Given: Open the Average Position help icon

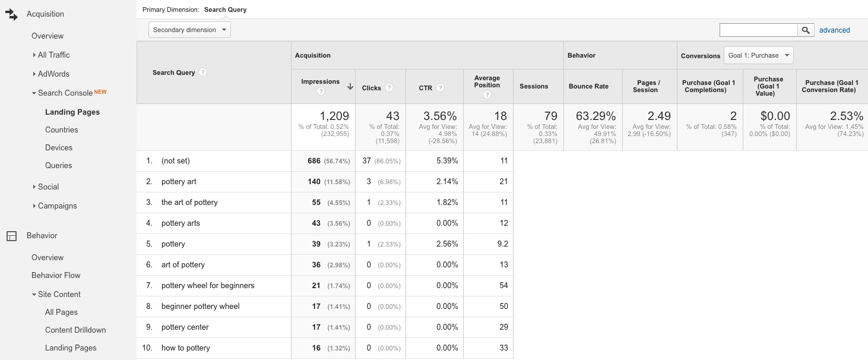Looking at the screenshot, I should point(487,94).
